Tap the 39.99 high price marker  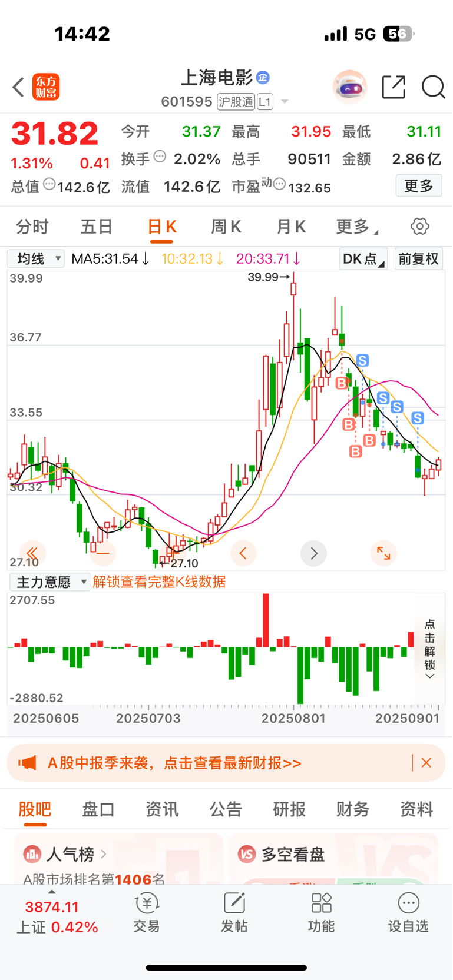tap(269, 277)
